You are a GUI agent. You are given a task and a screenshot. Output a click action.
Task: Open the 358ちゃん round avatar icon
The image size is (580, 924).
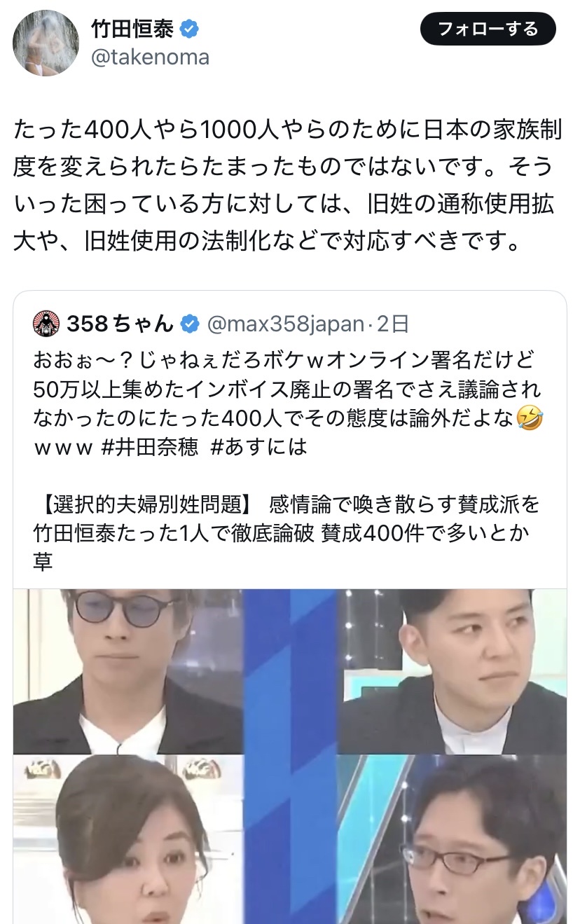click(46, 323)
